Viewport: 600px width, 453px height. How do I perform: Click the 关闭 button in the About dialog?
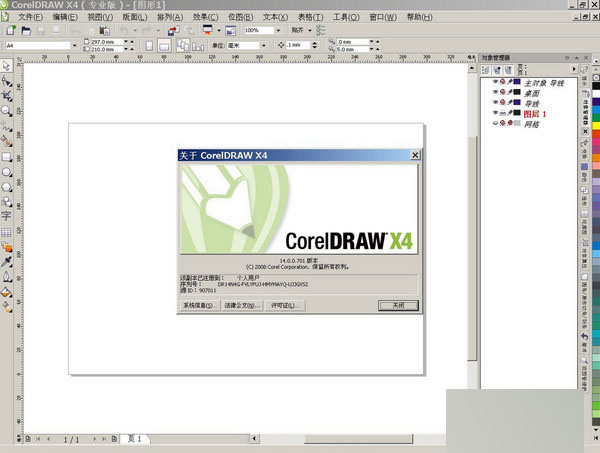click(x=398, y=305)
